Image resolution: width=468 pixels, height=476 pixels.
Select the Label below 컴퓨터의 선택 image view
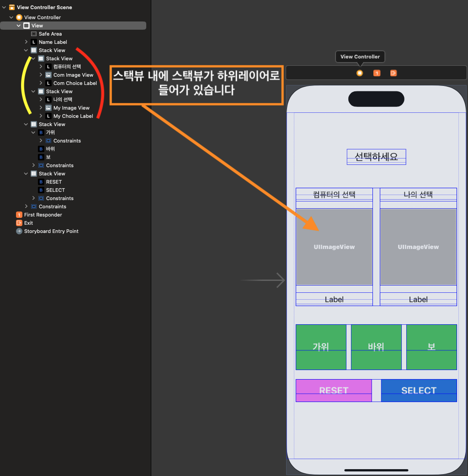[334, 299]
